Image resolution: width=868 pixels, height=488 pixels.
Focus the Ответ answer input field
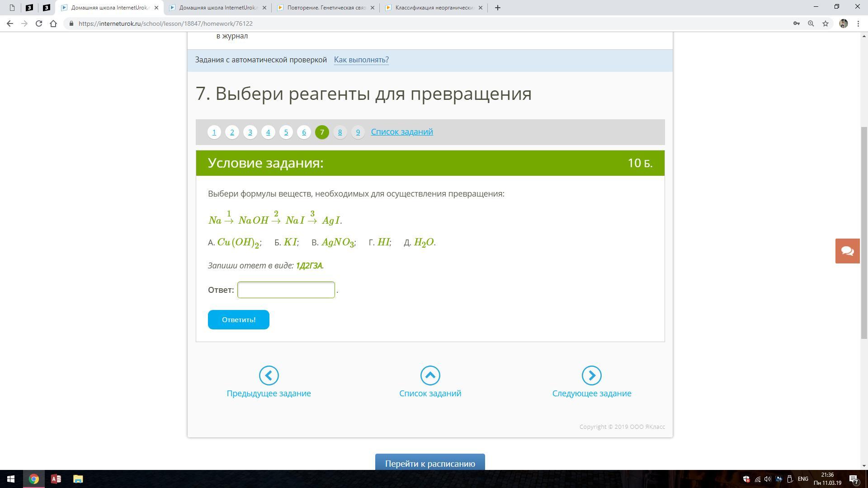[x=286, y=290]
